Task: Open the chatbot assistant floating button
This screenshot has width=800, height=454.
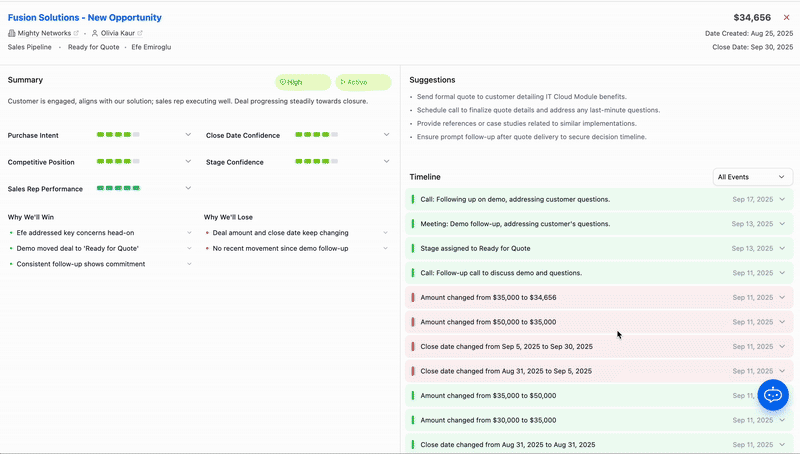Action: click(x=773, y=395)
